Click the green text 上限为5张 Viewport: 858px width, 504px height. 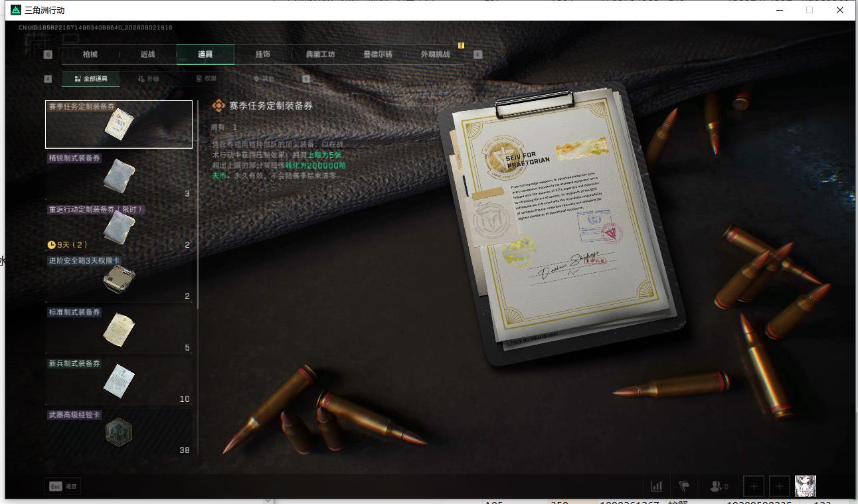coord(324,154)
